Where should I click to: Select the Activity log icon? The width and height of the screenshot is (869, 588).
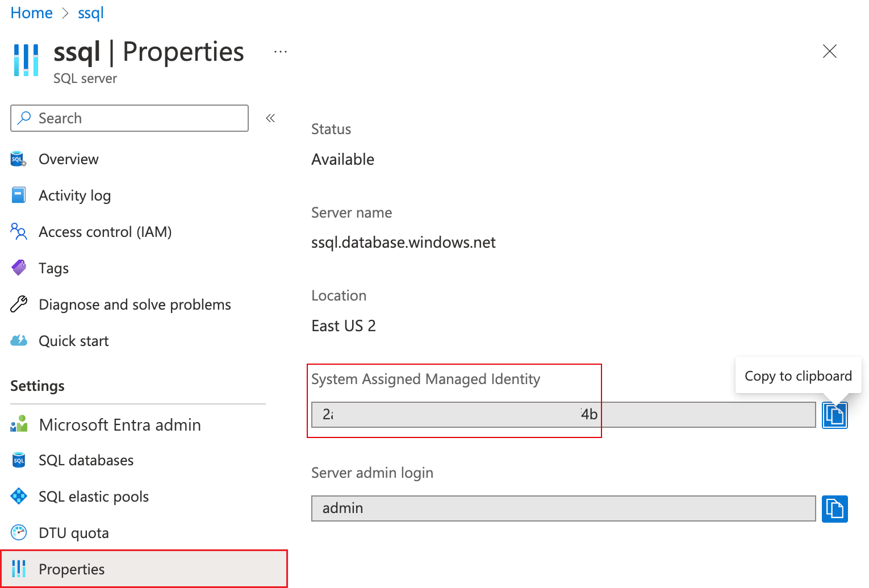18,195
